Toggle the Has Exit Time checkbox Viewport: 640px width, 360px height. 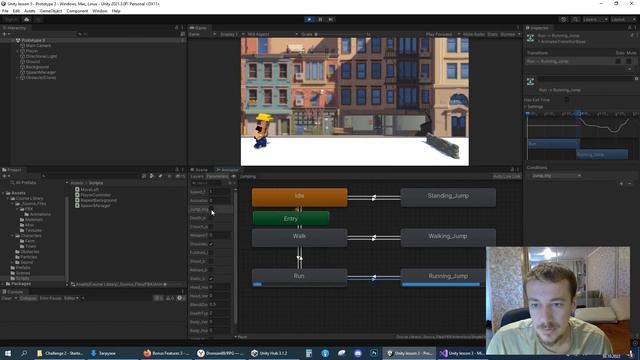point(567,100)
